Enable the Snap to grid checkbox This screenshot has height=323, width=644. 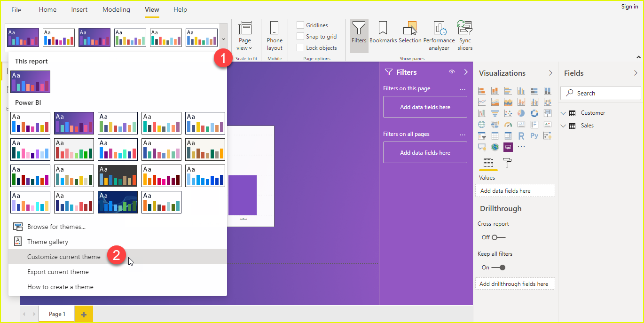pyautogui.click(x=300, y=36)
